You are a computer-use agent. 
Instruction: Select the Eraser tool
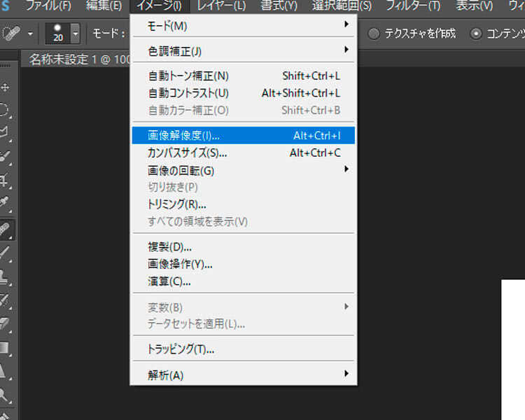pos(6,323)
